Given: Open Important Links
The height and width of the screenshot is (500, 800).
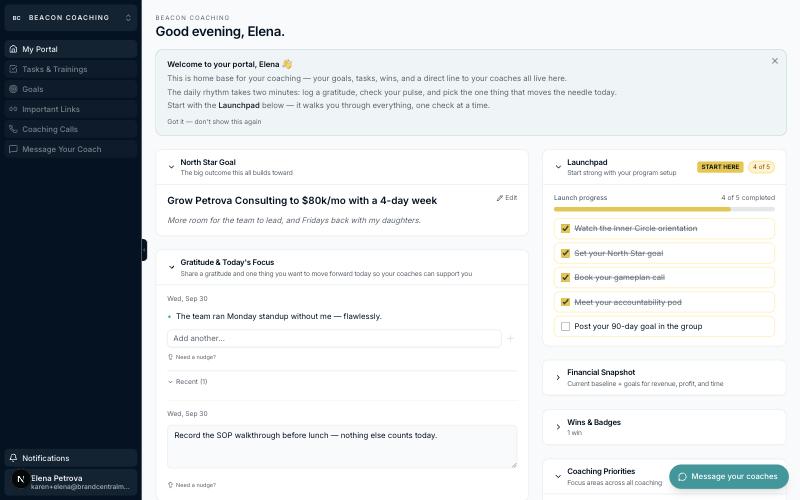Looking at the screenshot, I should pos(71,109).
